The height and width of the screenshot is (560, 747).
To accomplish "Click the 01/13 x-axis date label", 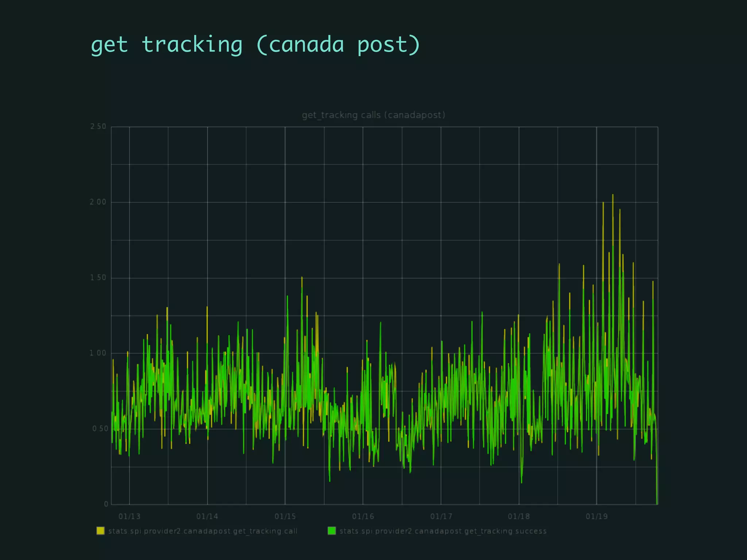I will coord(129,517).
